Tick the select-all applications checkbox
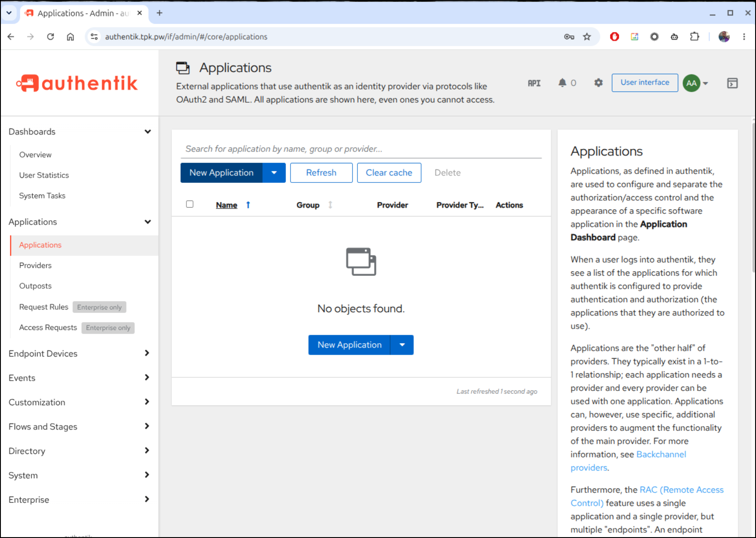 coord(190,204)
